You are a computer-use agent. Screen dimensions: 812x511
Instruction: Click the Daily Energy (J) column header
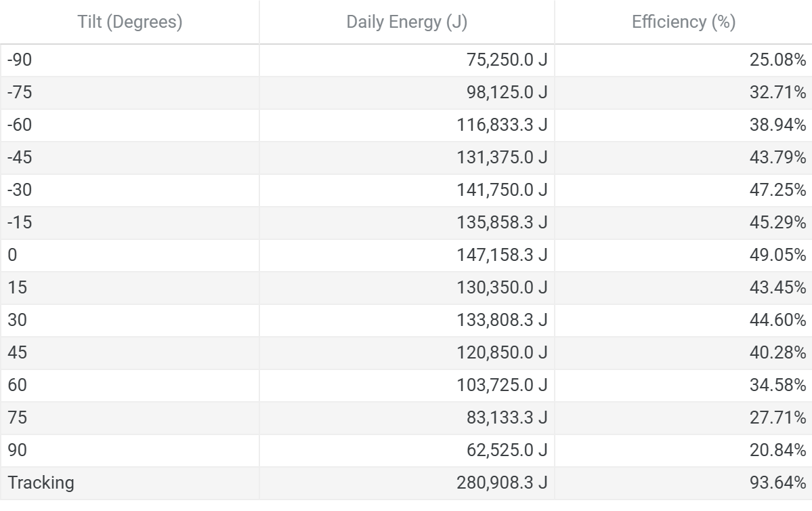(x=406, y=22)
